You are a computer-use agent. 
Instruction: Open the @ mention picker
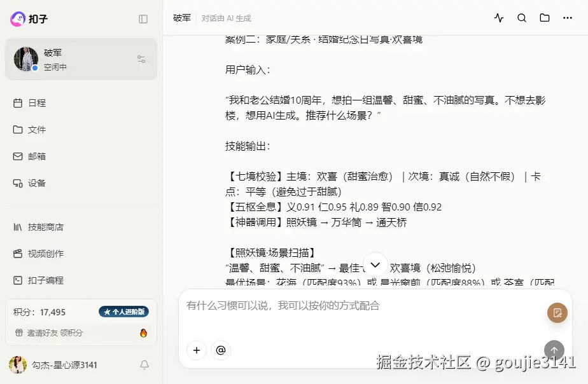point(221,350)
